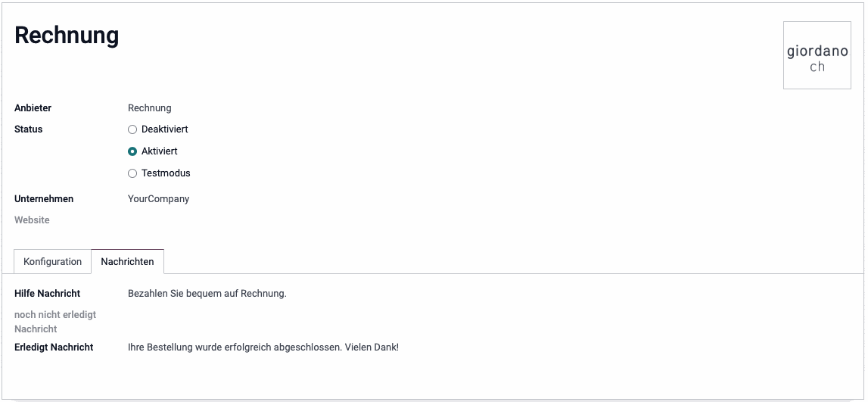Viewport: 868px width, 402px height.
Task: Switch to the Konfiguration tab
Action: [x=52, y=261]
